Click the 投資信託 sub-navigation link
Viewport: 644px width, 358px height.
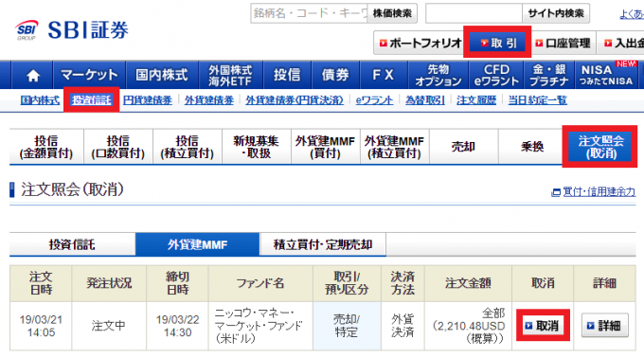(91, 100)
